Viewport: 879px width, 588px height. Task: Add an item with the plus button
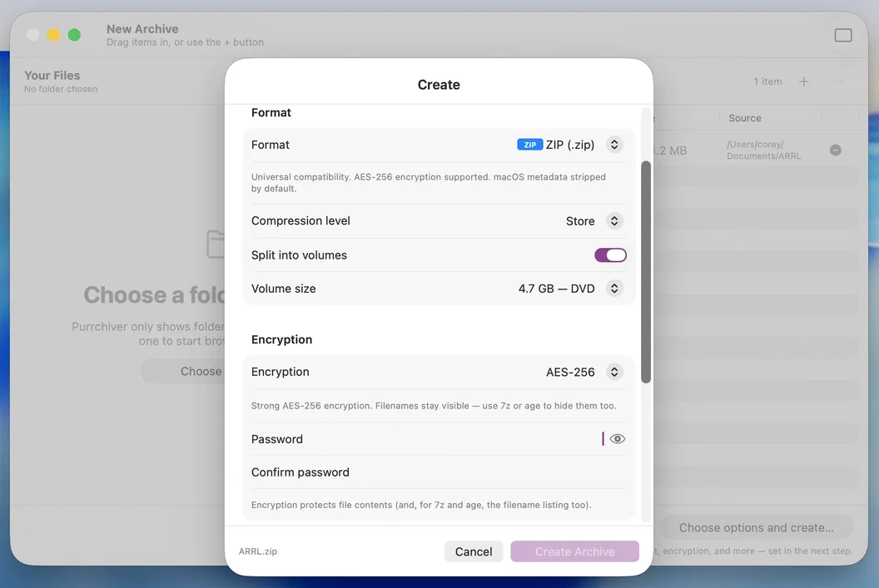804,82
